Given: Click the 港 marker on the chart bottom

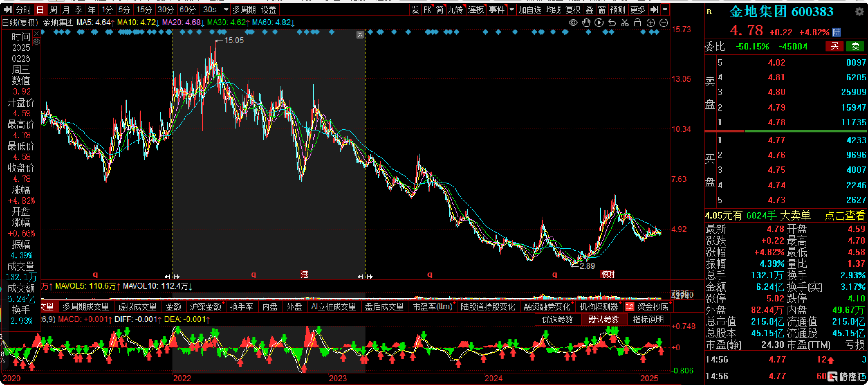Looking at the screenshot, I should pyautogui.click(x=305, y=274).
